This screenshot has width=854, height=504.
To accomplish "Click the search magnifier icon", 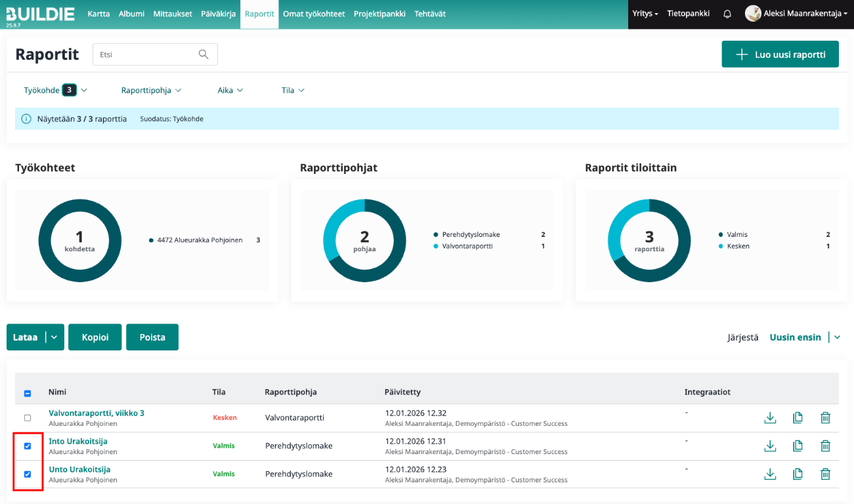I will (x=203, y=54).
